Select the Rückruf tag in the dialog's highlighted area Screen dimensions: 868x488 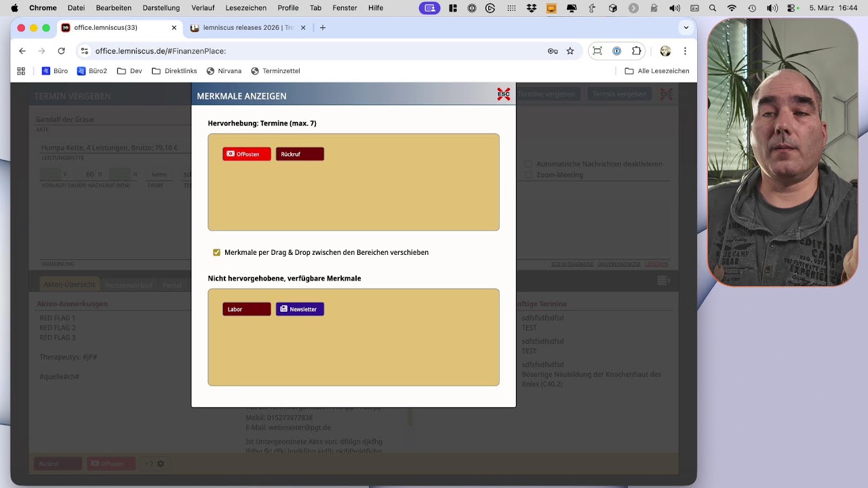click(300, 154)
